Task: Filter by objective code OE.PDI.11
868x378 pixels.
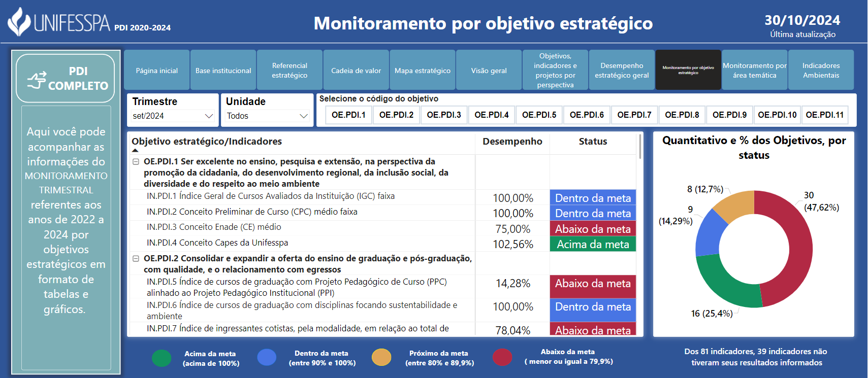Action: (x=825, y=115)
